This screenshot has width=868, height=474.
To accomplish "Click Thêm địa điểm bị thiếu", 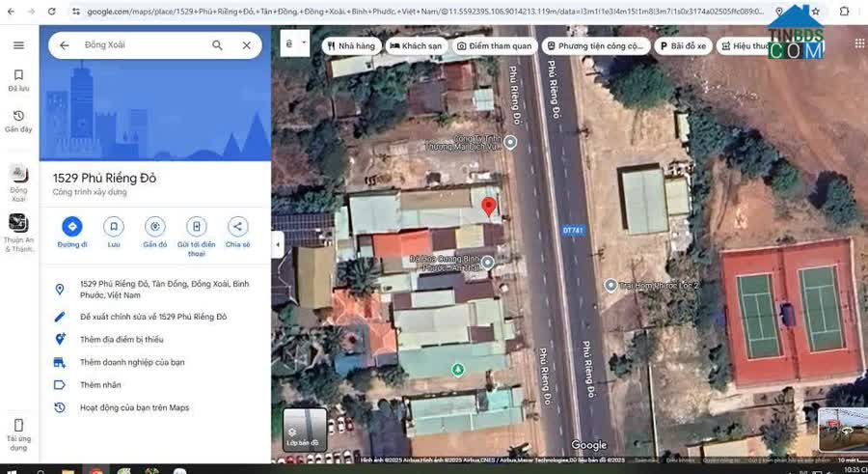I will coord(122,340).
